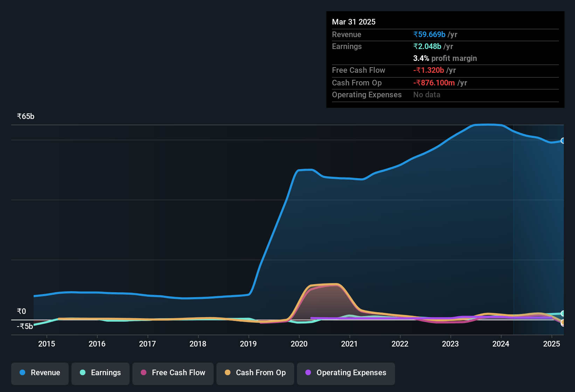Click the 2017 x-axis label
575x392 pixels.
[x=147, y=344]
